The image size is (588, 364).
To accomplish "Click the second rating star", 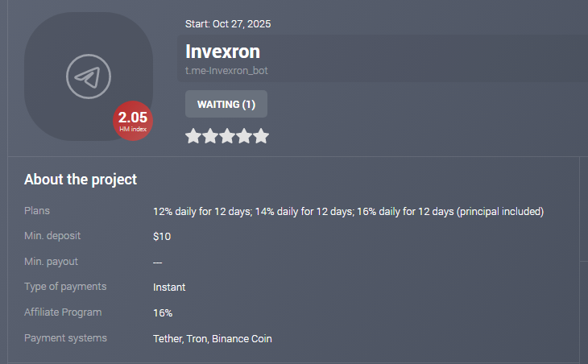I will pos(210,136).
